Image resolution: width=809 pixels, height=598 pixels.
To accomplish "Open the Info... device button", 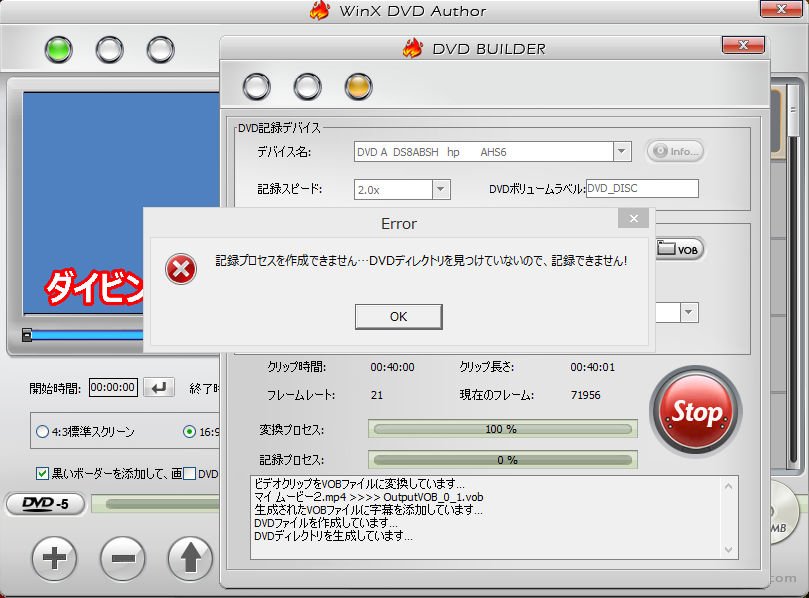I will (x=675, y=151).
